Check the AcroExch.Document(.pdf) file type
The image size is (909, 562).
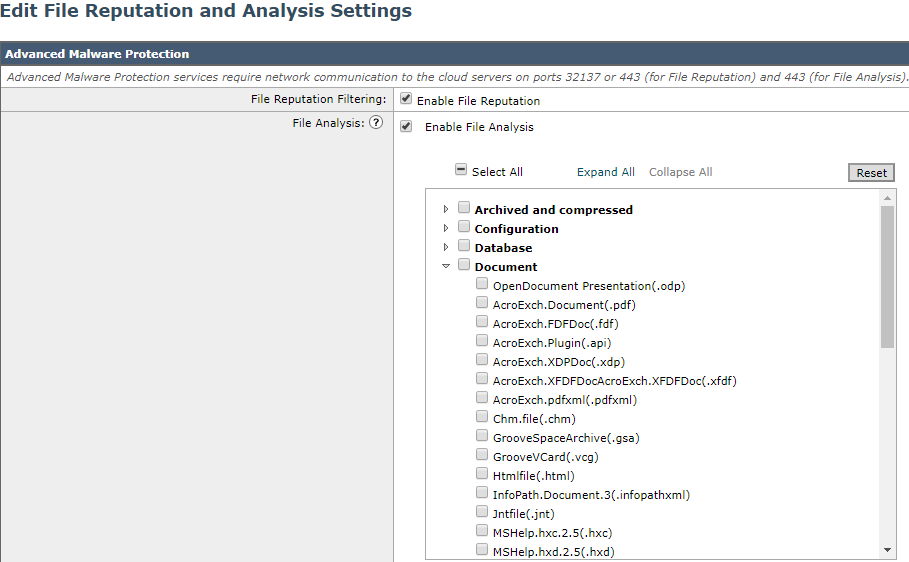click(482, 302)
